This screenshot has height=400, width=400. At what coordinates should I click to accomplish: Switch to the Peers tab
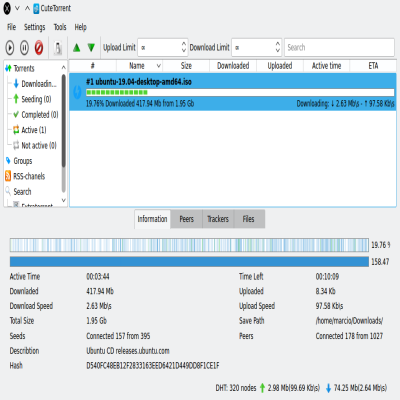(186, 219)
